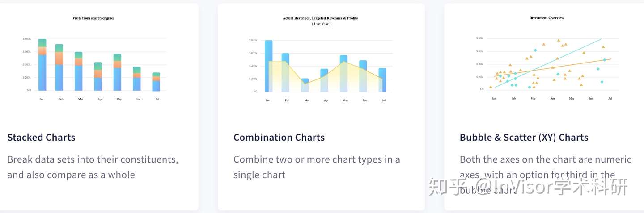
Task: Select the Jan stacked bar in Visits chart
Action: point(42,65)
